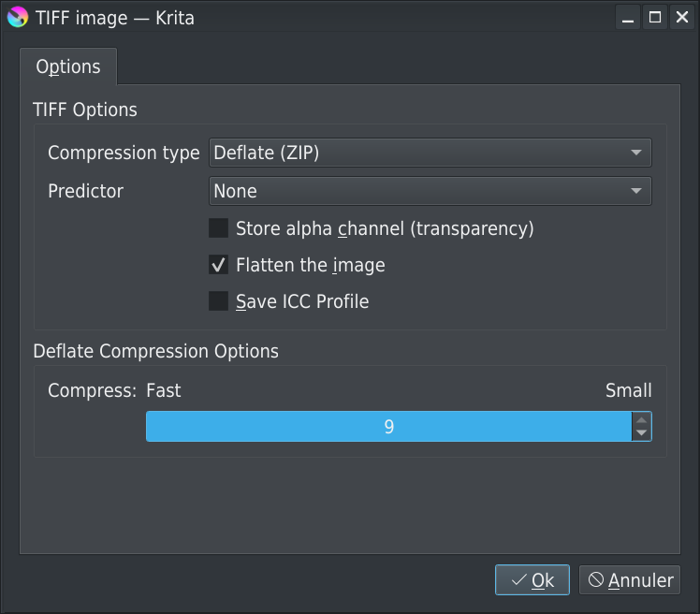Click the Compression type label

tap(124, 153)
